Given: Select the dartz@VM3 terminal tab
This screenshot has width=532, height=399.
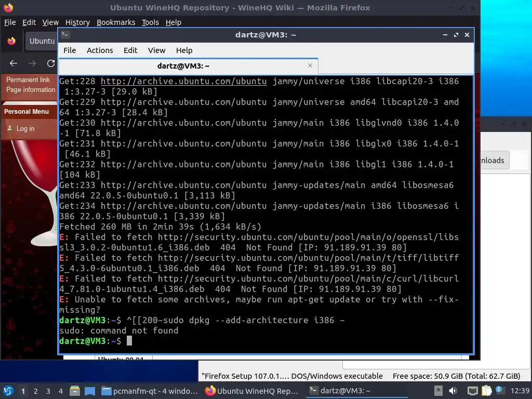Looking at the screenshot, I should (189, 66).
